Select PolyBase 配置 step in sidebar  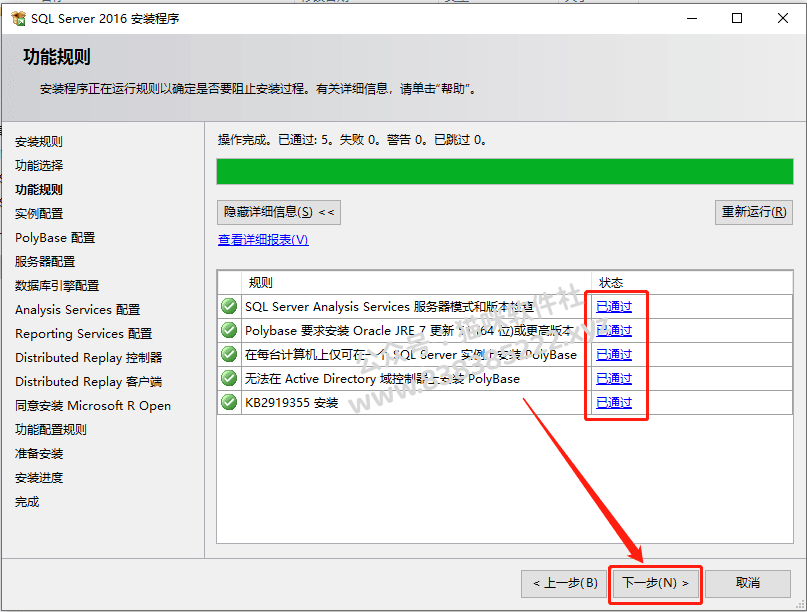(x=55, y=238)
